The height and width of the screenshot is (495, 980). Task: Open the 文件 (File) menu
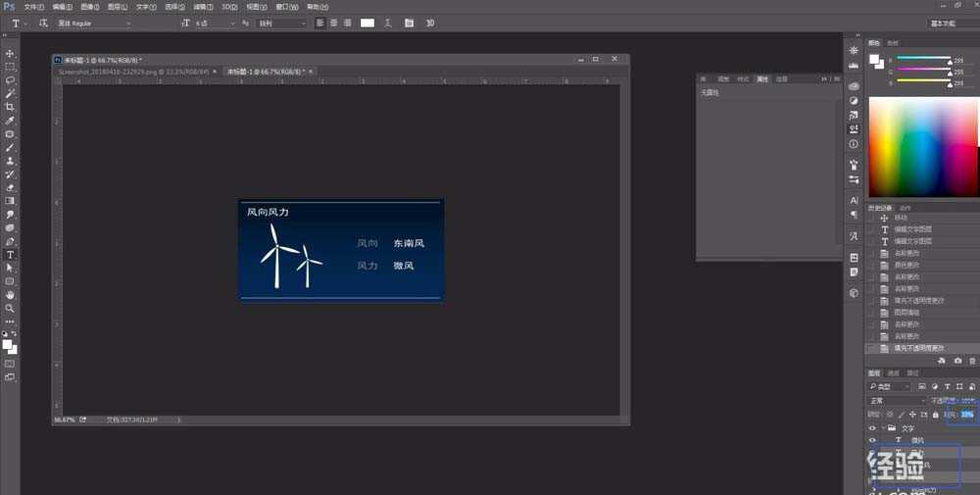click(34, 7)
